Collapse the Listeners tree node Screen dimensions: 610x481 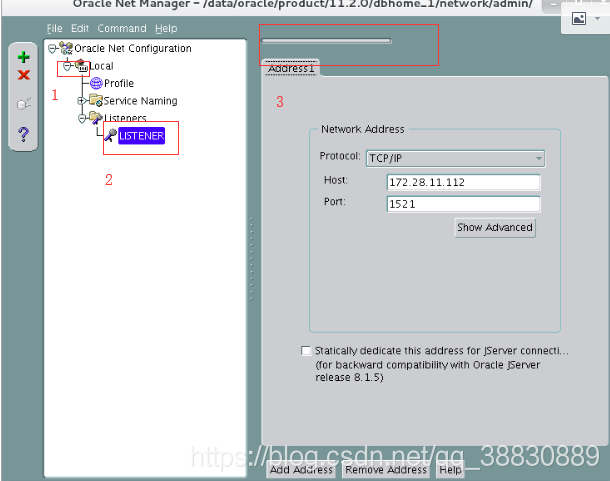pos(82,118)
